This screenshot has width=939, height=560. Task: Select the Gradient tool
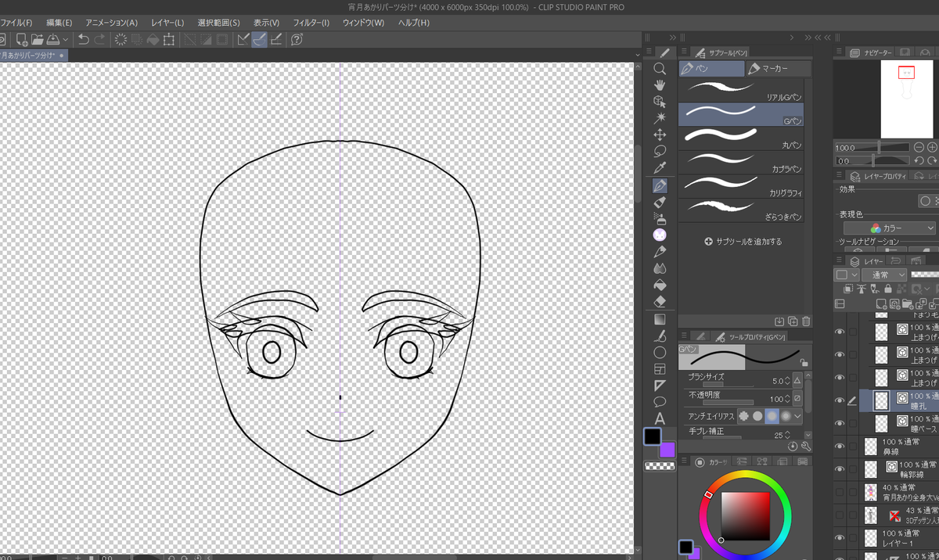pos(660,319)
